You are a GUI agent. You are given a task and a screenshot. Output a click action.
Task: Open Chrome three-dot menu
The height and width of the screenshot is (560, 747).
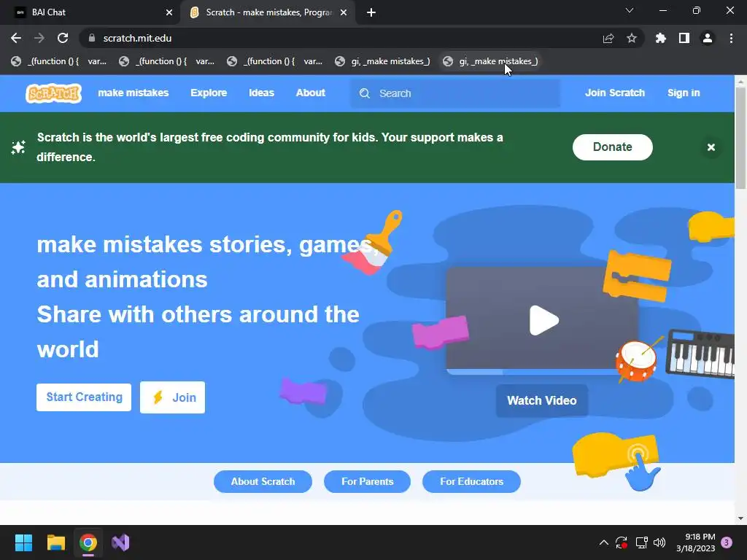(x=731, y=38)
